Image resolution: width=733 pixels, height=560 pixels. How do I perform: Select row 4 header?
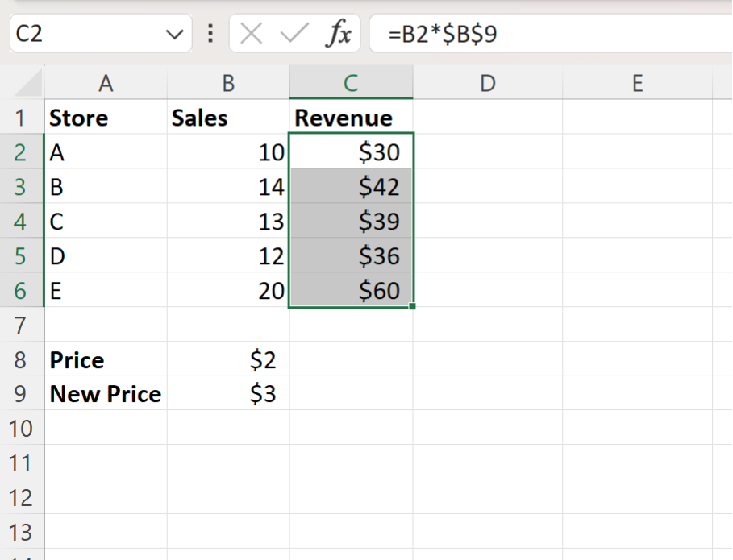(22, 221)
